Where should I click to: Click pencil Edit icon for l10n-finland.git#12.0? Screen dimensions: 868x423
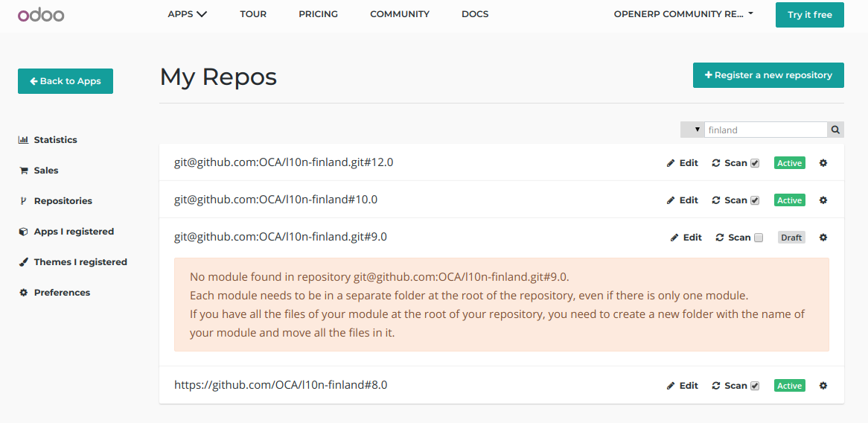(671, 163)
